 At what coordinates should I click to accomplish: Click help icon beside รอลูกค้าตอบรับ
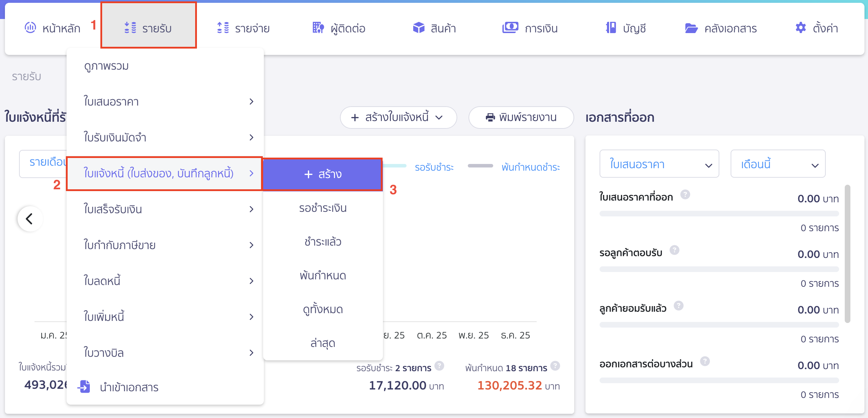point(674,250)
